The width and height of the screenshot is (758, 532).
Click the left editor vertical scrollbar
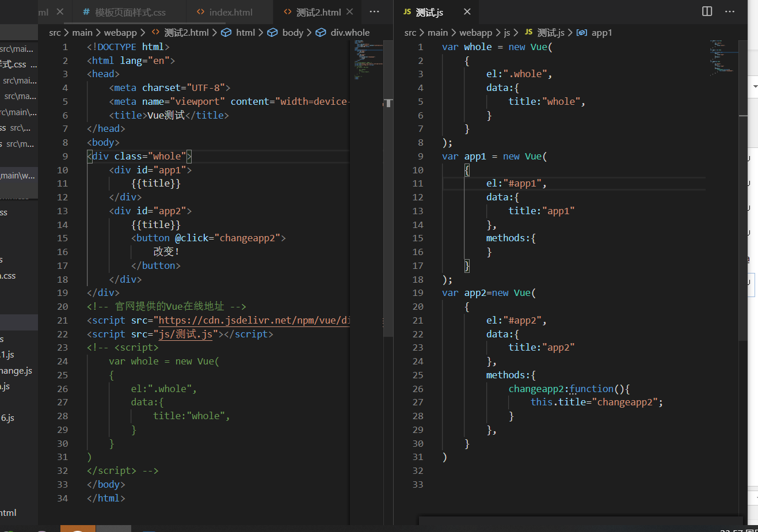[x=388, y=190]
